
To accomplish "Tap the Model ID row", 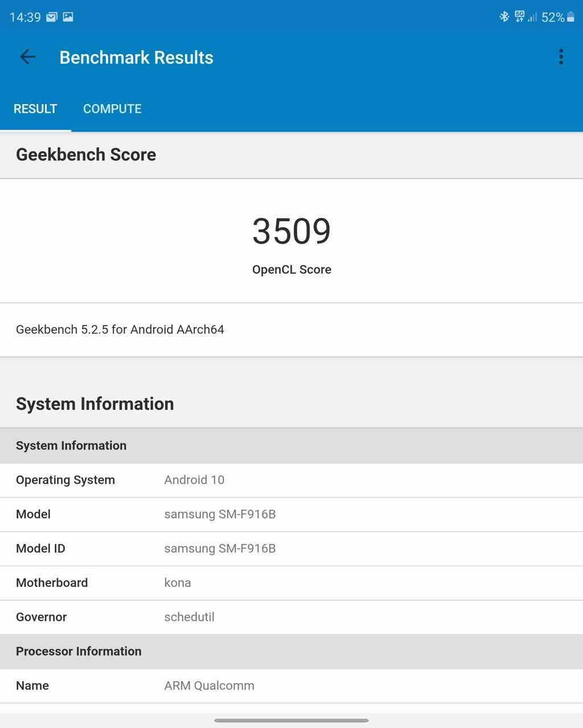I will [291, 548].
